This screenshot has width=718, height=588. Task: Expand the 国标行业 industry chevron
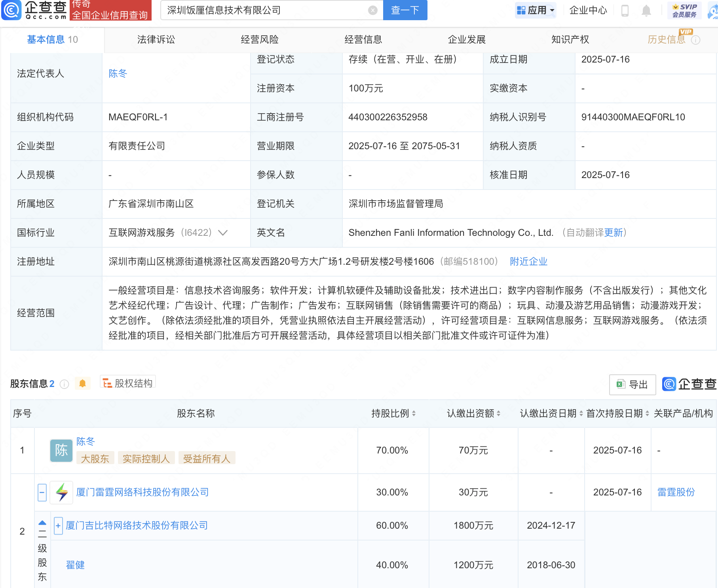(x=223, y=233)
